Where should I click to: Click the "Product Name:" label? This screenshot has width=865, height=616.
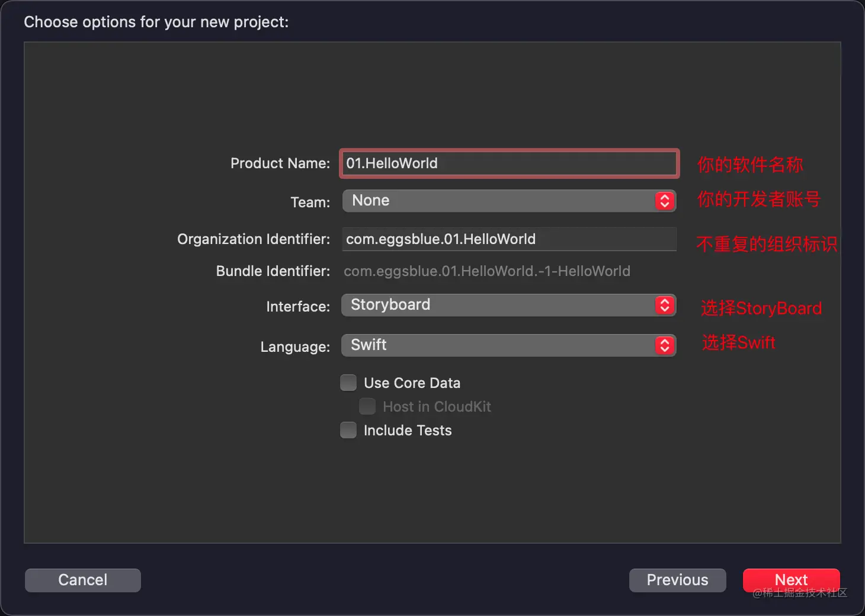[x=280, y=163]
